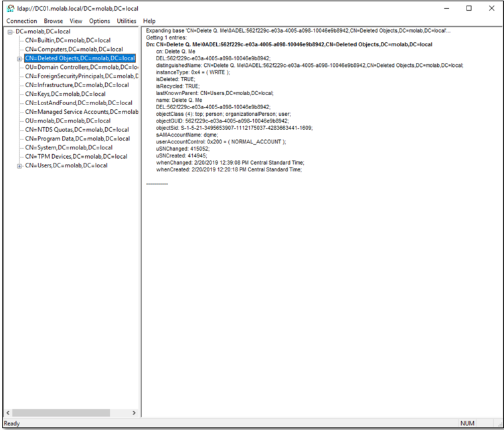
Task: Maximize the LDP window
Action: pos(469,8)
